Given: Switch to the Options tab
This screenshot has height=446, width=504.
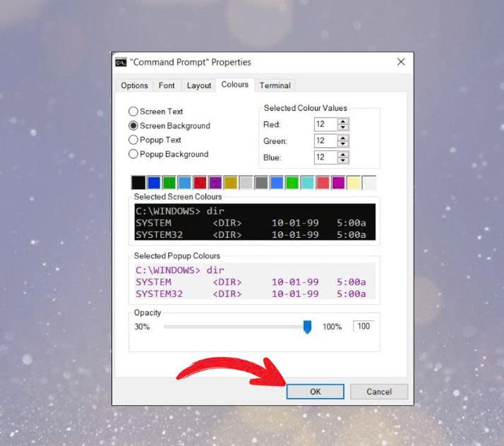Looking at the screenshot, I should tap(134, 85).
